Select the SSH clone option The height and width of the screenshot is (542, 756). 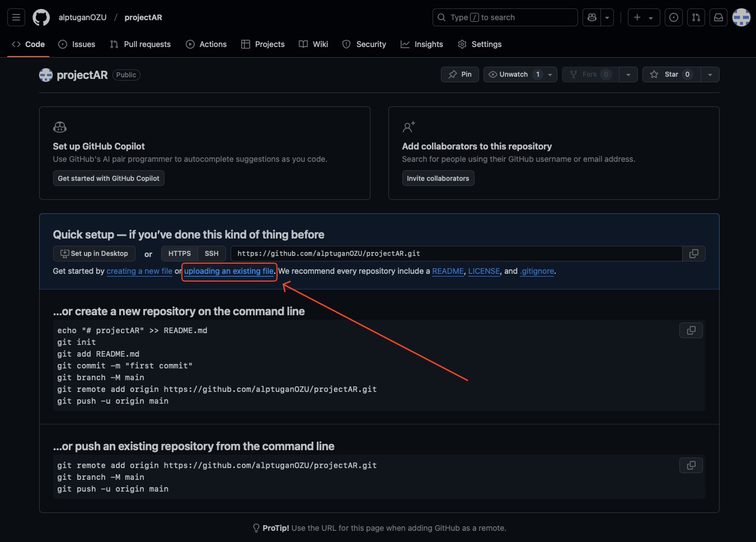[212, 254]
